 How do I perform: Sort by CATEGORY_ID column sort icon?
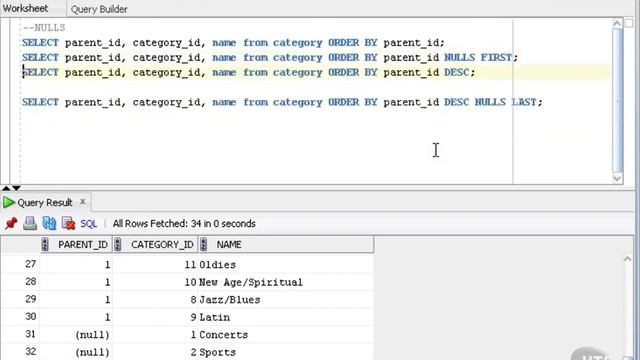118,244
